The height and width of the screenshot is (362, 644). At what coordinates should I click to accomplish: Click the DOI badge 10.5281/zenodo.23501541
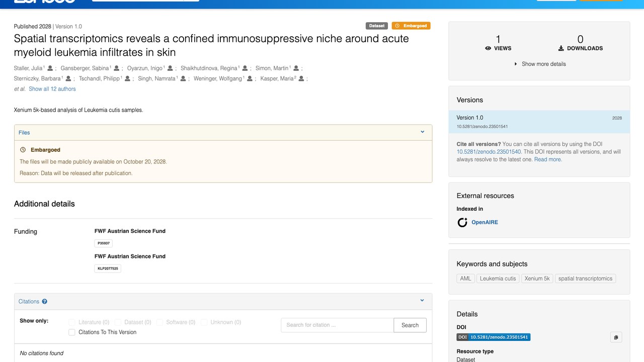point(494,337)
